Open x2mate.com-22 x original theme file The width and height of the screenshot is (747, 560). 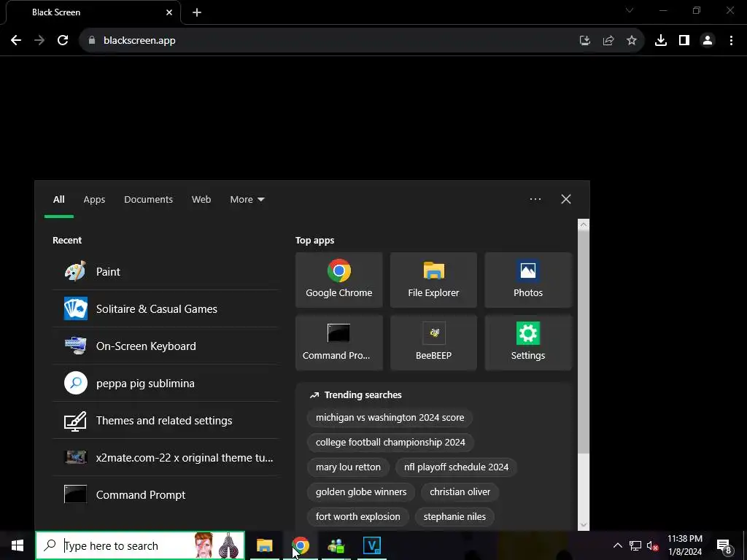pyautogui.click(x=166, y=458)
